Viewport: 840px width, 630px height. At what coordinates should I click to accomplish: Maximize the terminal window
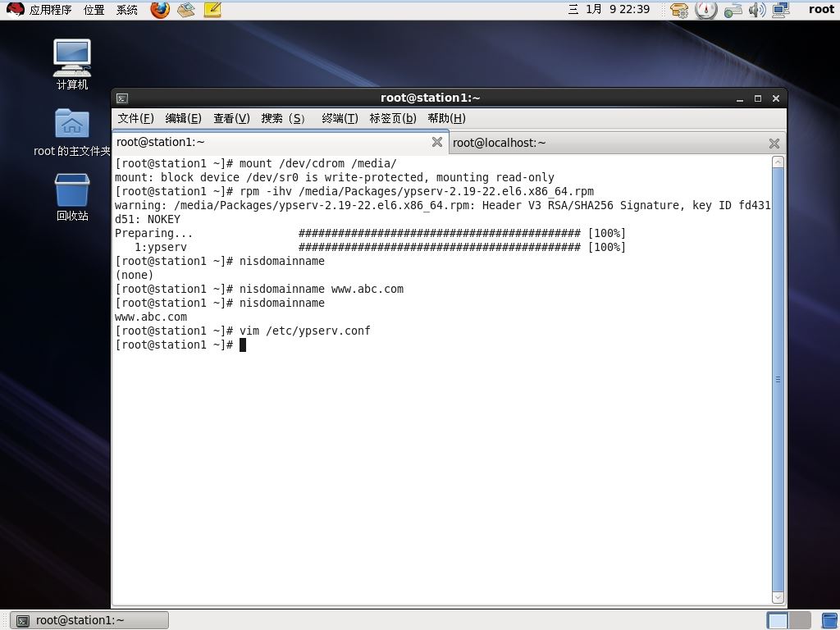(757, 98)
